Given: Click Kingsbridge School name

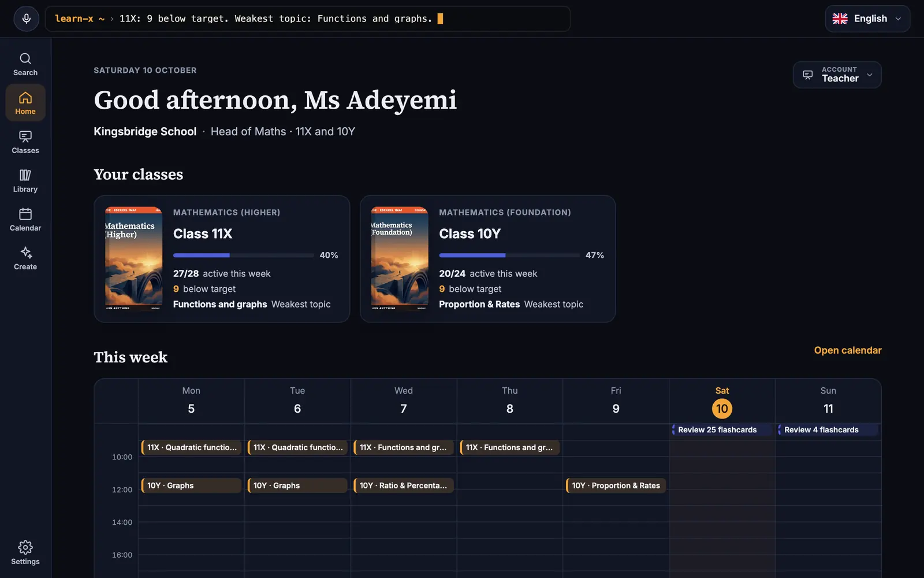Looking at the screenshot, I should click(x=145, y=131).
